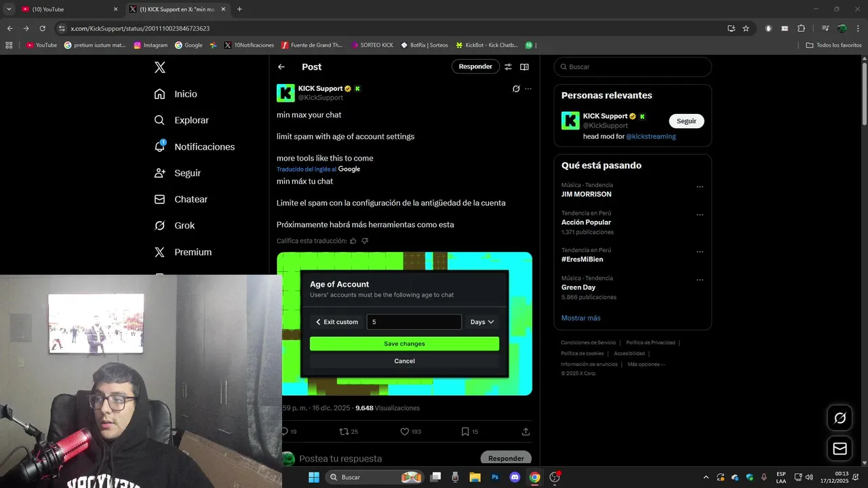868x488 pixels.
Task: Open options for #EresMiBien trend
Action: (x=700, y=252)
